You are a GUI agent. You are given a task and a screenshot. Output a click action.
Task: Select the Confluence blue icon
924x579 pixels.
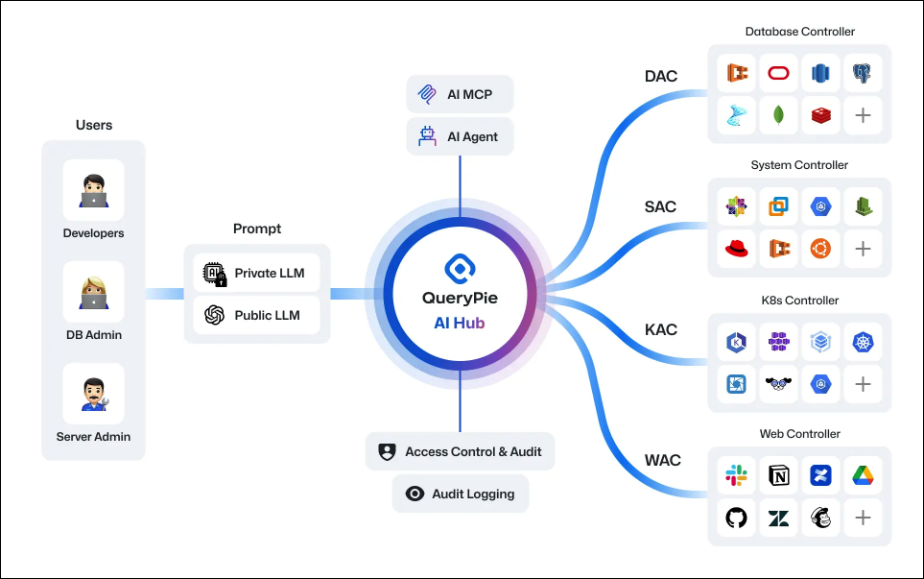click(x=820, y=475)
